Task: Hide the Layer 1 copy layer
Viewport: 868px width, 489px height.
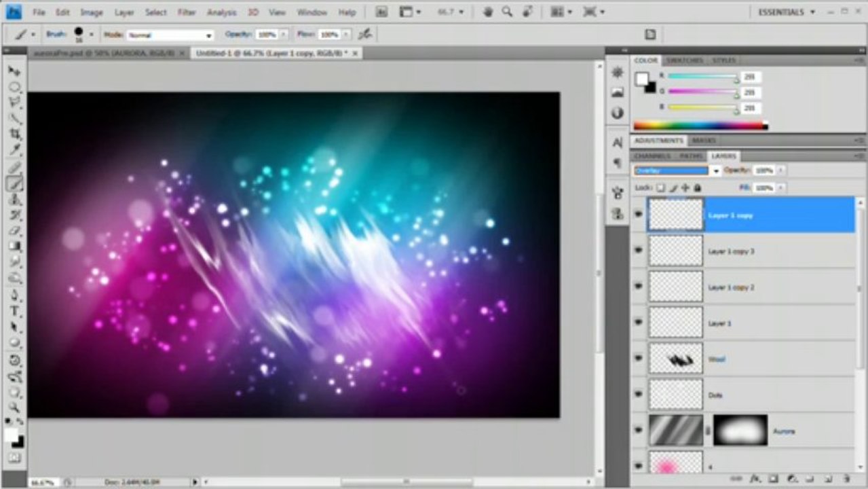Action: click(x=638, y=215)
